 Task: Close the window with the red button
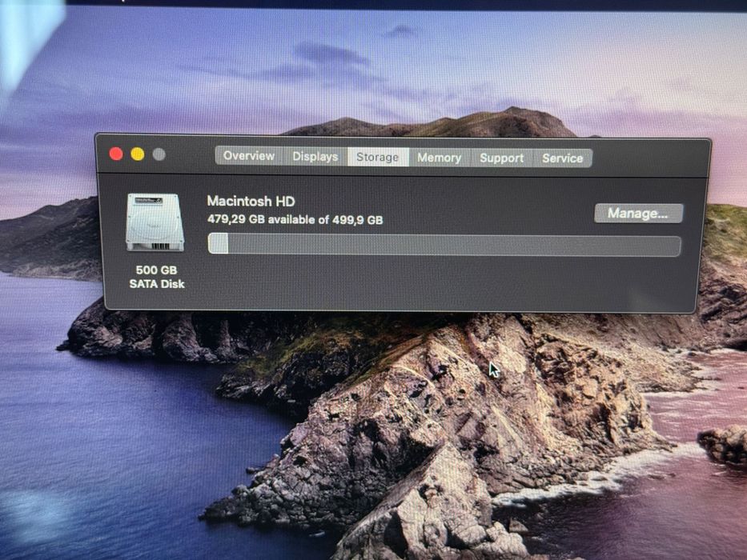116,154
